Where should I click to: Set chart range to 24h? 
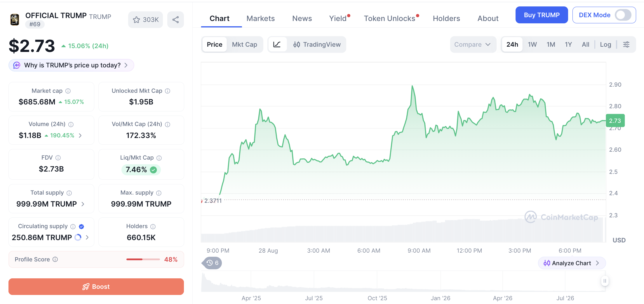point(512,44)
